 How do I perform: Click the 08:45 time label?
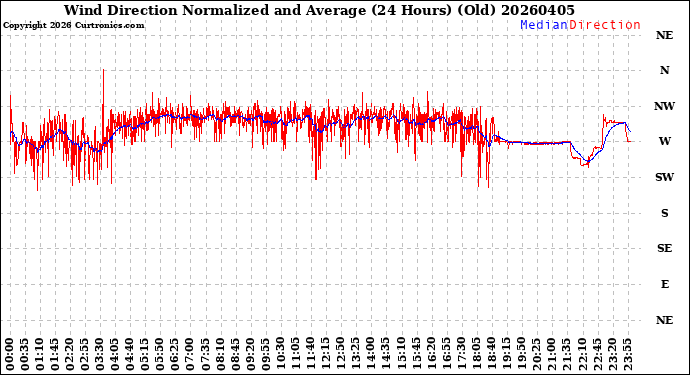pyautogui.click(x=235, y=354)
